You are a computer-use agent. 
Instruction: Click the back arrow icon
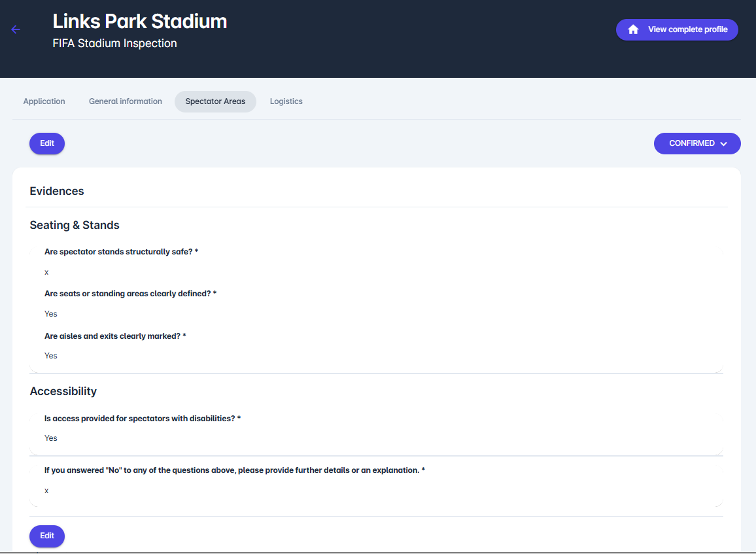[x=16, y=29]
